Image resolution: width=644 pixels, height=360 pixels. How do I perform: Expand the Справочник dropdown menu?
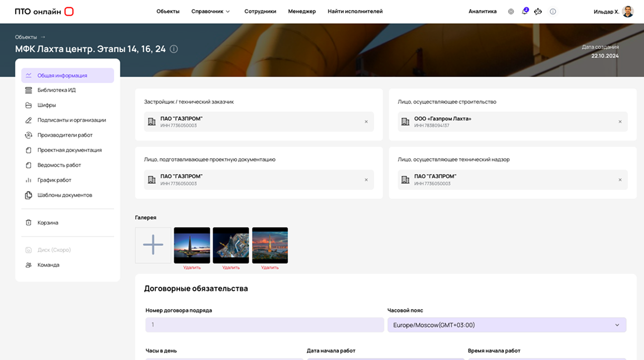tap(210, 12)
